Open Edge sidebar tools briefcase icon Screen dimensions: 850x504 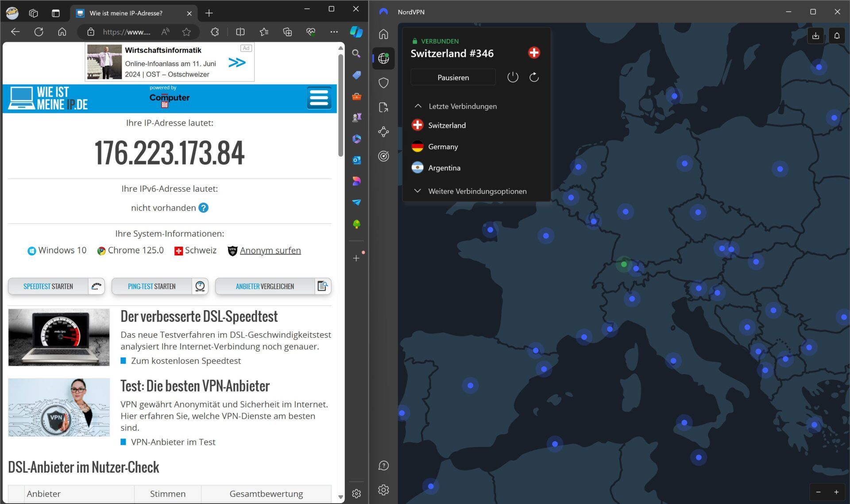tap(356, 96)
